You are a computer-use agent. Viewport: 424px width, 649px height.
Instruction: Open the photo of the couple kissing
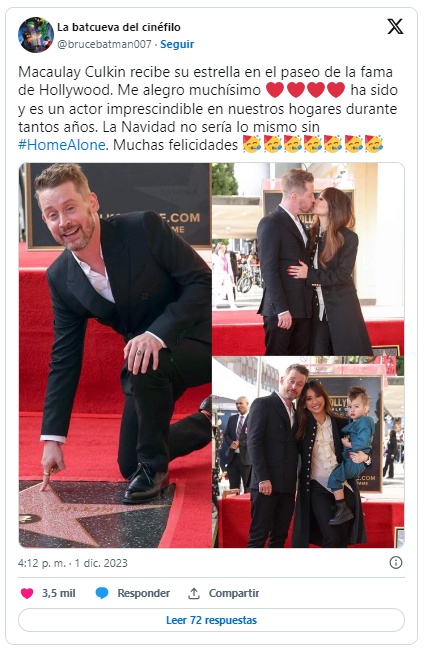click(308, 259)
